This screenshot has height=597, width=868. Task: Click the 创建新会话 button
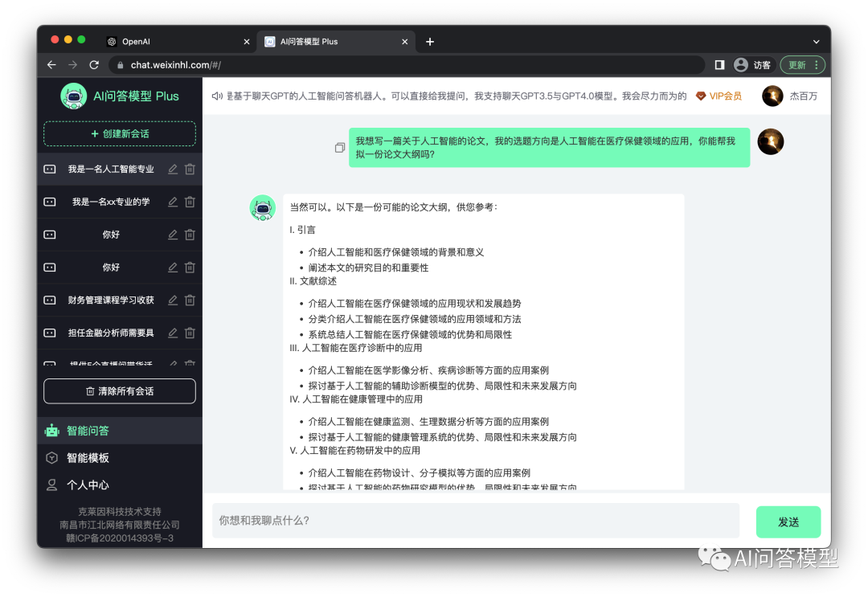(119, 134)
